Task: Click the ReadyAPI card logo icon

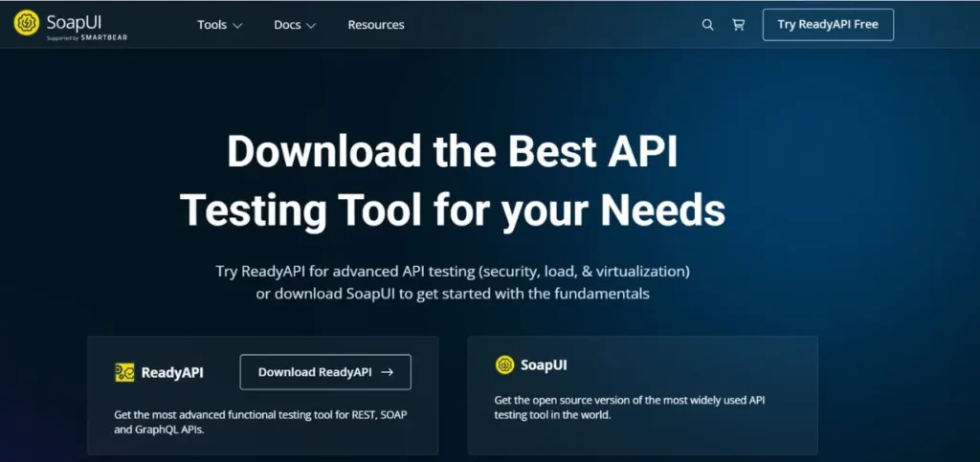Action: click(124, 373)
